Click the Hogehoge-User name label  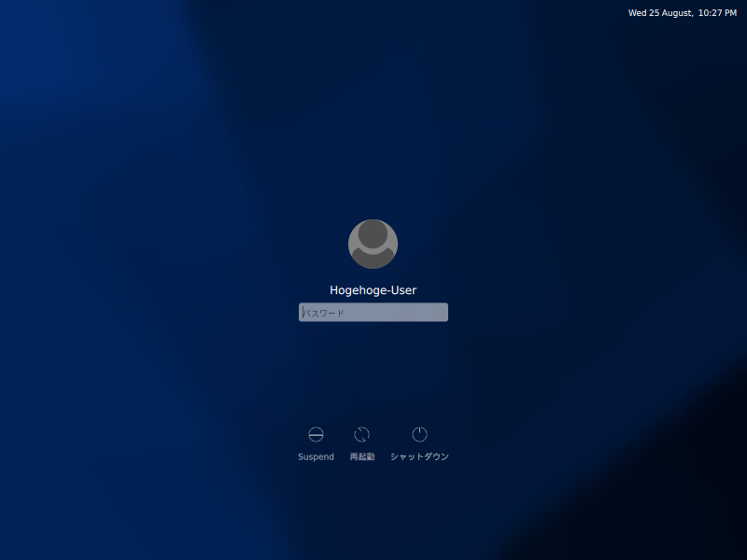click(x=373, y=290)
